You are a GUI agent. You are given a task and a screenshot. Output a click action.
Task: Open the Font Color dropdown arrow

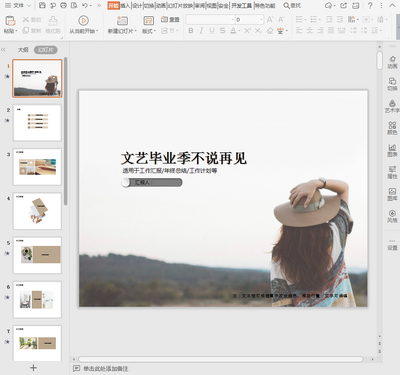pos(239,31)
